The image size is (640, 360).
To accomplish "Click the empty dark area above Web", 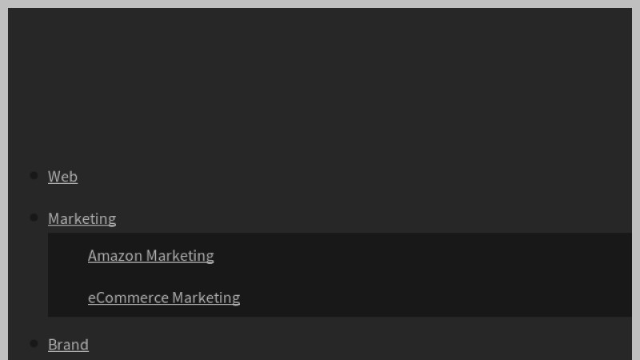I will pyautogui.click(x=320, y=82).
